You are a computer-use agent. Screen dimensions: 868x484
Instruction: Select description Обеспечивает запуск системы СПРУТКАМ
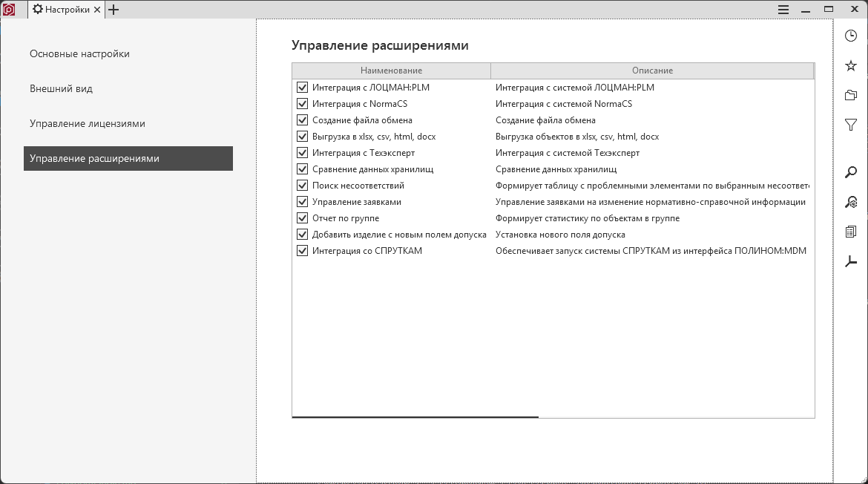pyautogui.click(x=651, y=251)
